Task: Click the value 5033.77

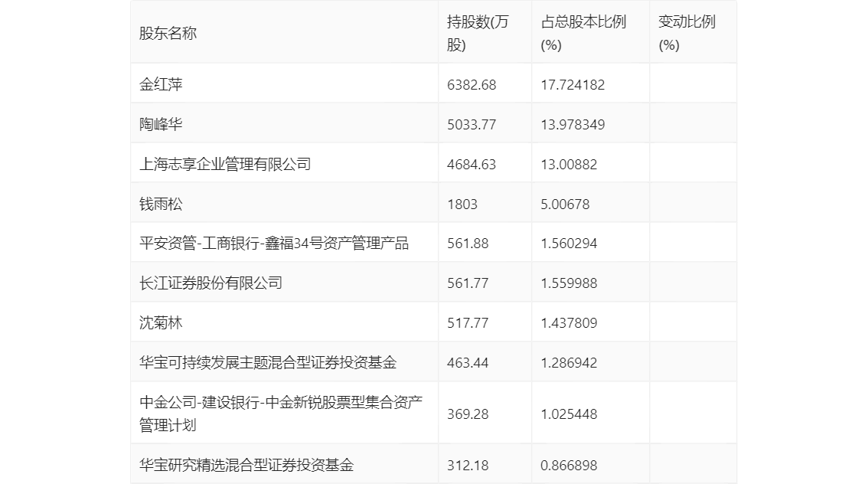Action: (x=472, y=125)
